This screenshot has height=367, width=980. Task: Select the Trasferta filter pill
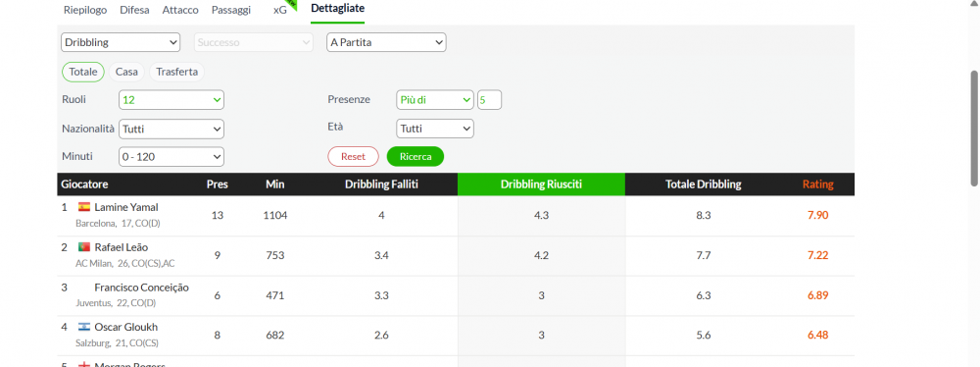point(176,72)
